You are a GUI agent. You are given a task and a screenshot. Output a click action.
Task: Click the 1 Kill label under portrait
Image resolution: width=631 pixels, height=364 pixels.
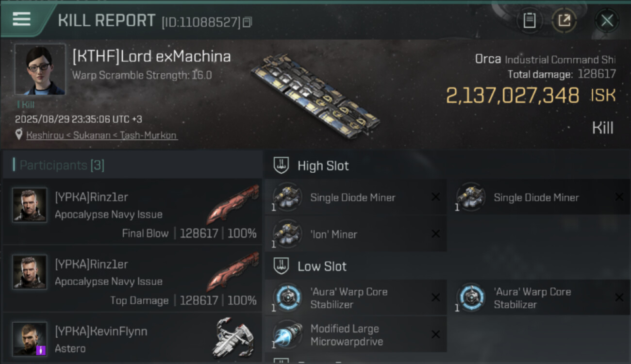pos(26,104)
